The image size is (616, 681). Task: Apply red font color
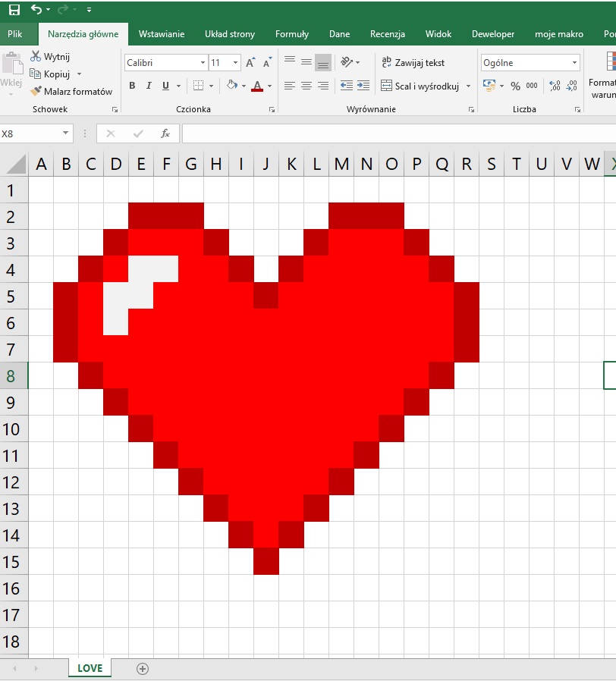click(258, 86)
